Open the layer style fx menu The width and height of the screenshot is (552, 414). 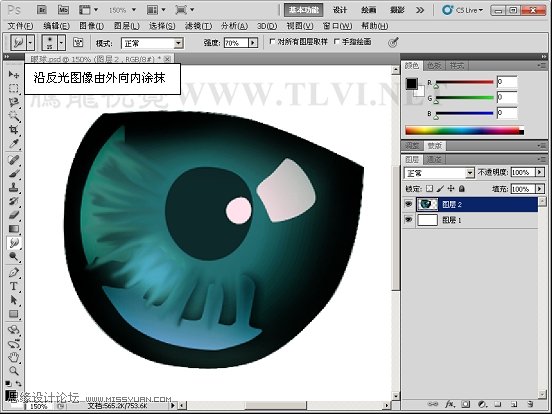pyautogui.click(x=450, y=404)
